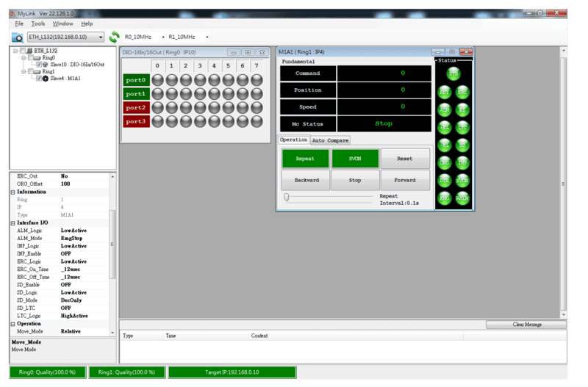
Task: Click the SVON status indicator
Action: pyautogui.click(x=462, y=181)
